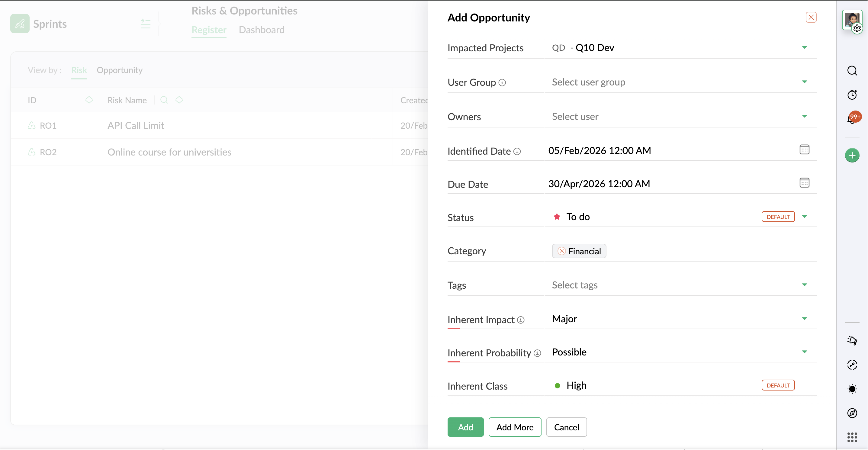Open the apps grid icon
The width and height of the screenshot is (868, 450).
coord(852,437)
